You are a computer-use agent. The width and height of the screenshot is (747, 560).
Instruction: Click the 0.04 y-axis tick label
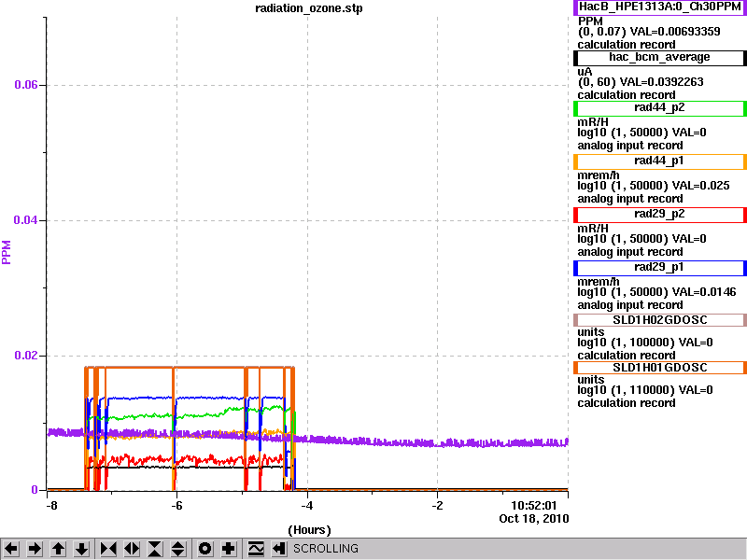tap(26, 220)
